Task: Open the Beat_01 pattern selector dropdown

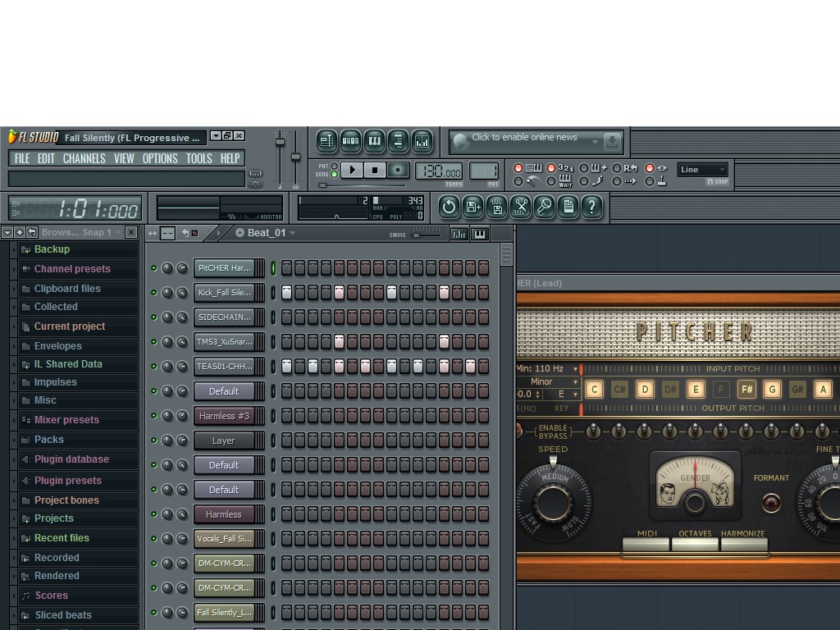Action: point(293,233)
